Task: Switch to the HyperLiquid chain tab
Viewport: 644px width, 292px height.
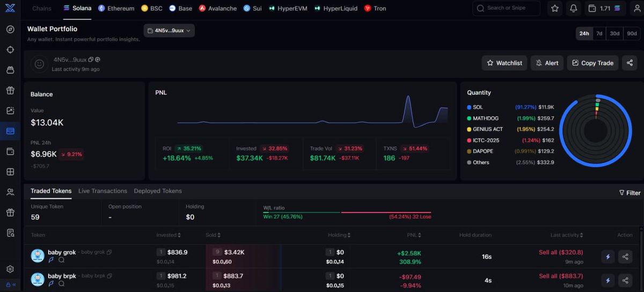Action: (336, 9)
